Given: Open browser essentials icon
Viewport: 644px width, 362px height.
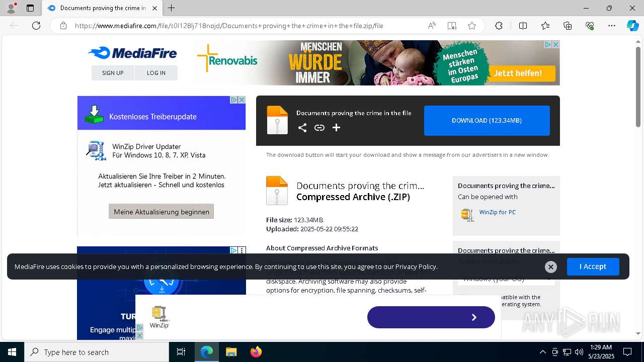Looking at the screenshot, I should pyautogui.click(x=590, y=26).
